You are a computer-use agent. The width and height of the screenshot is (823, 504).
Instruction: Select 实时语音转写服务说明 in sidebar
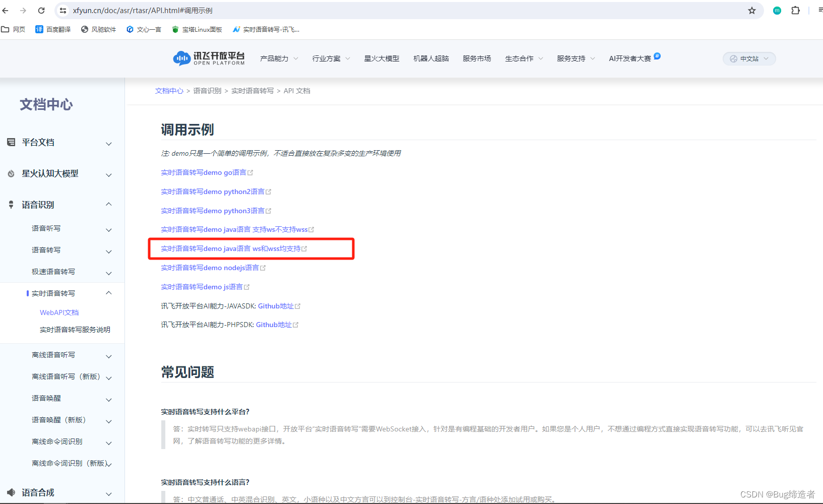[75, 330]
